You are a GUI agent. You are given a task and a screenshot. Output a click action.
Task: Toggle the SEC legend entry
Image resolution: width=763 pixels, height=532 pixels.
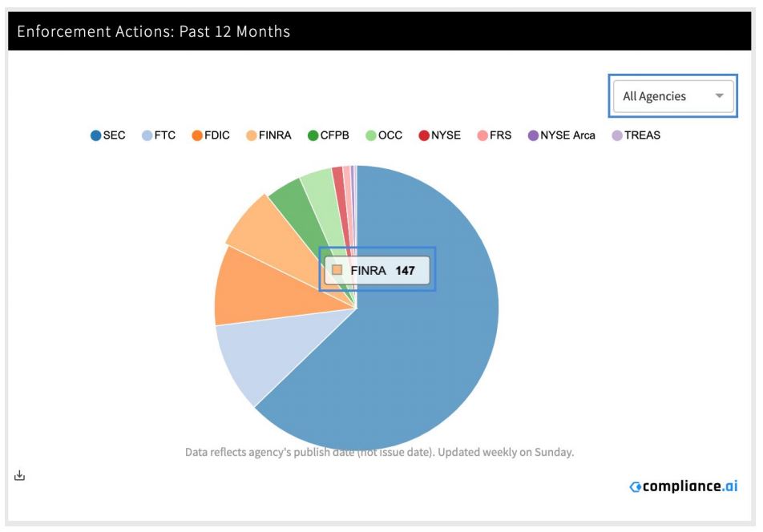108,135
